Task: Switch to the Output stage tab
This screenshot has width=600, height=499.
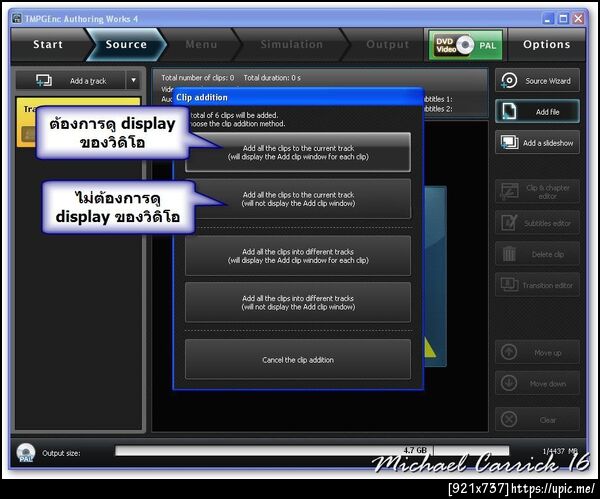Action: pos(387,44)
